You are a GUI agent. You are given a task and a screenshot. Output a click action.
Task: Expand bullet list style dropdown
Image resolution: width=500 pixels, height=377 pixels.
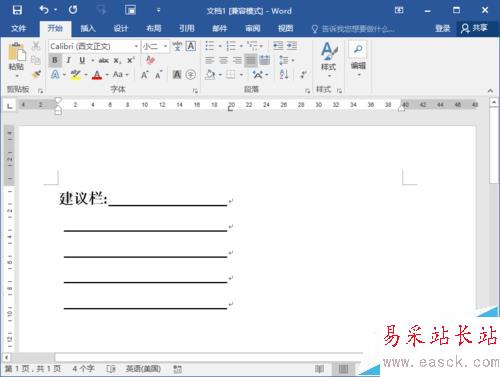(x=220, y=46)
